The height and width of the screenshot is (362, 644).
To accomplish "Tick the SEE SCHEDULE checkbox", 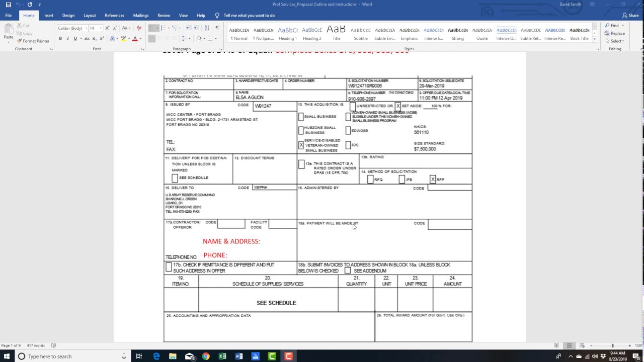I will (175, 178).
